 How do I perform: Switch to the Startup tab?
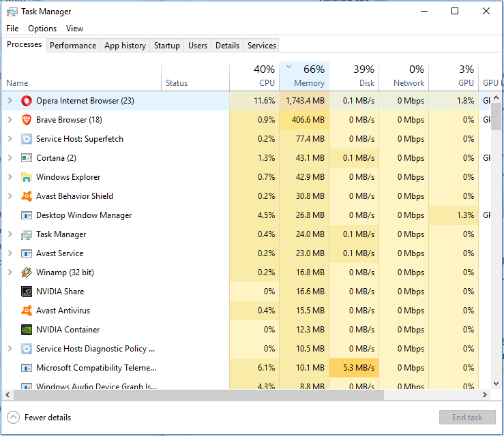[167, 46]
